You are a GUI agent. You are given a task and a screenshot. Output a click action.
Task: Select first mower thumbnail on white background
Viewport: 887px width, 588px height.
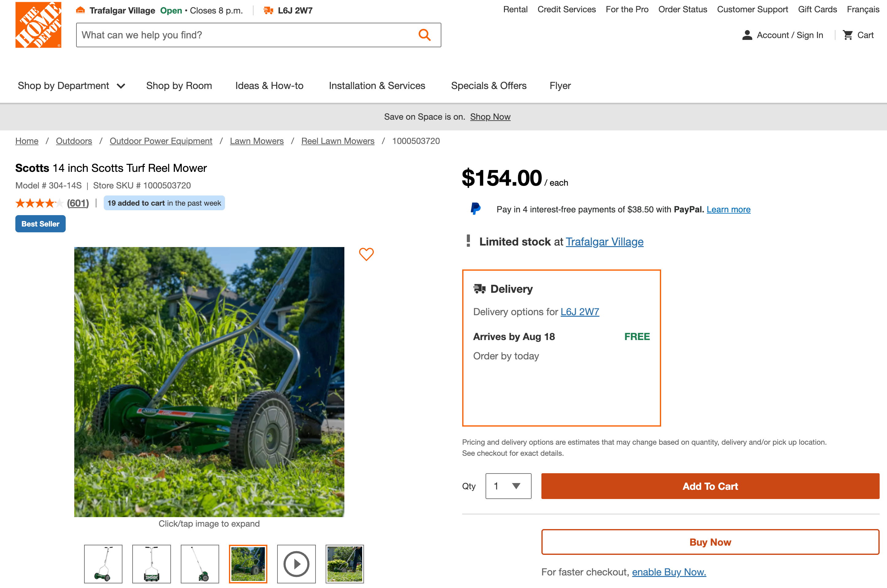click(x=103, y=564)
